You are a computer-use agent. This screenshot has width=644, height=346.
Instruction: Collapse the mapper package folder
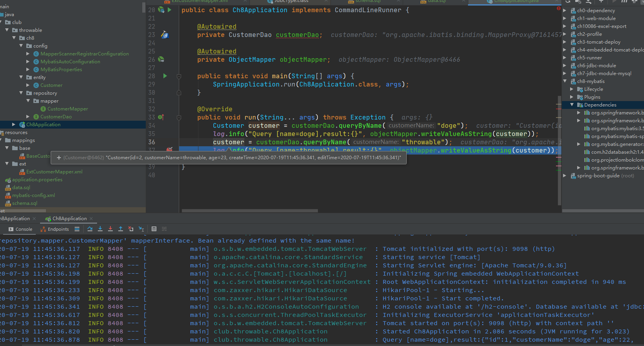coord(28,101)
